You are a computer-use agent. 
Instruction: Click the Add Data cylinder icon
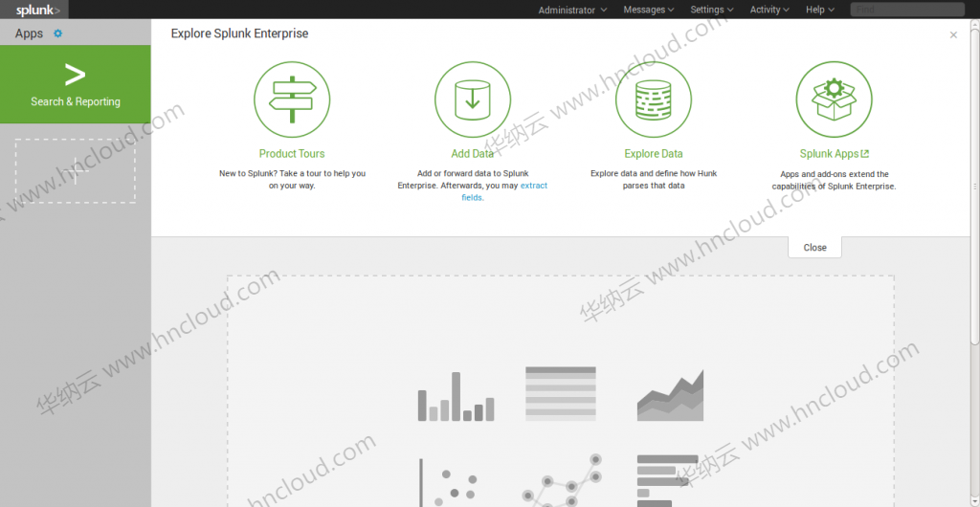pyautogui.click(x=473, y=99)
